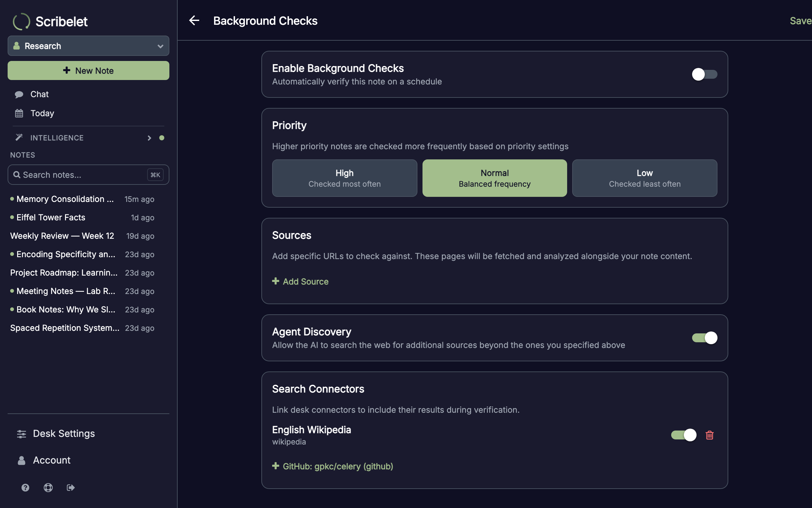Expand the Intelligence section chevron
812x508 pixels.
pos(149,138)
